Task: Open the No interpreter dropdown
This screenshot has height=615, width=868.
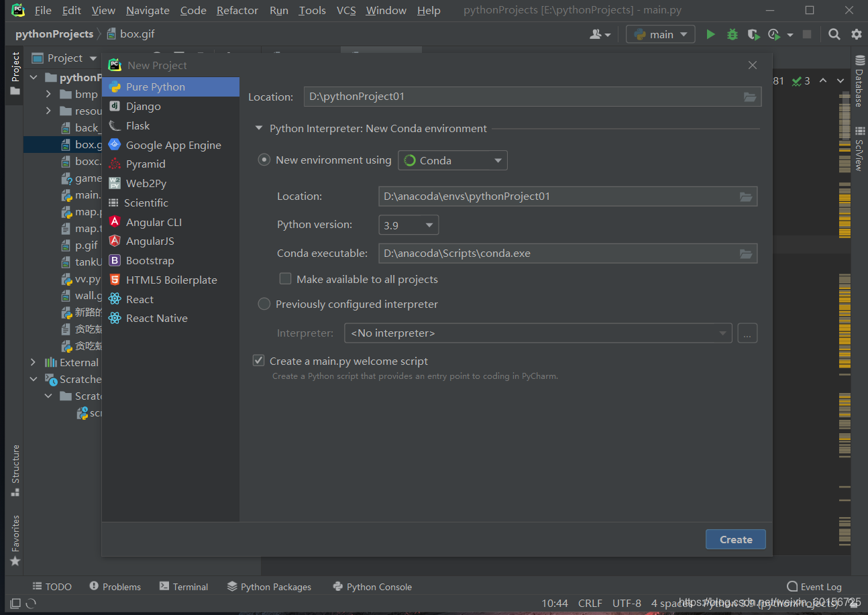Action: click(538, 333)
